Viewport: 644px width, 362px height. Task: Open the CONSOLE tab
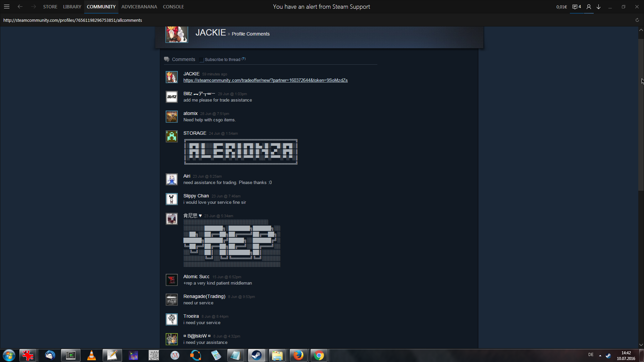(x=173, y=7)
